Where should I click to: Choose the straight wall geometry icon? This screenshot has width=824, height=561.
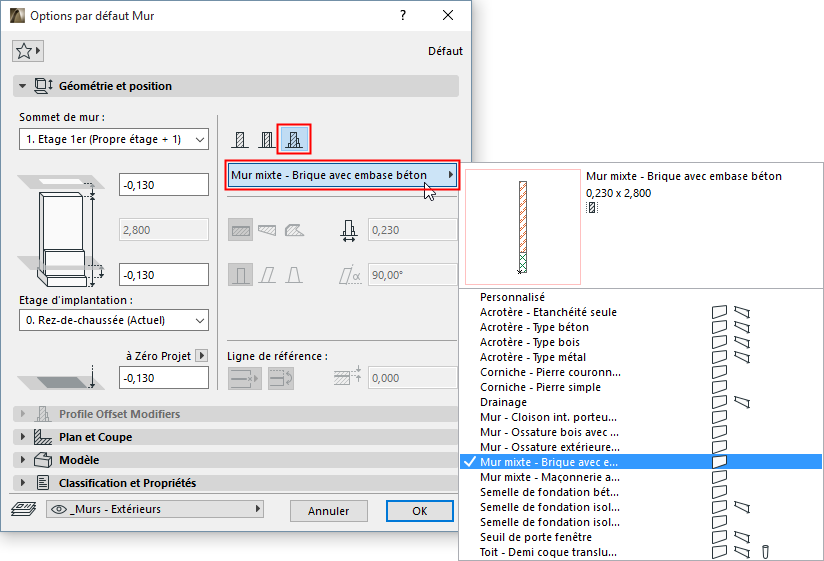pyautogui.click(x=241, y=230)
